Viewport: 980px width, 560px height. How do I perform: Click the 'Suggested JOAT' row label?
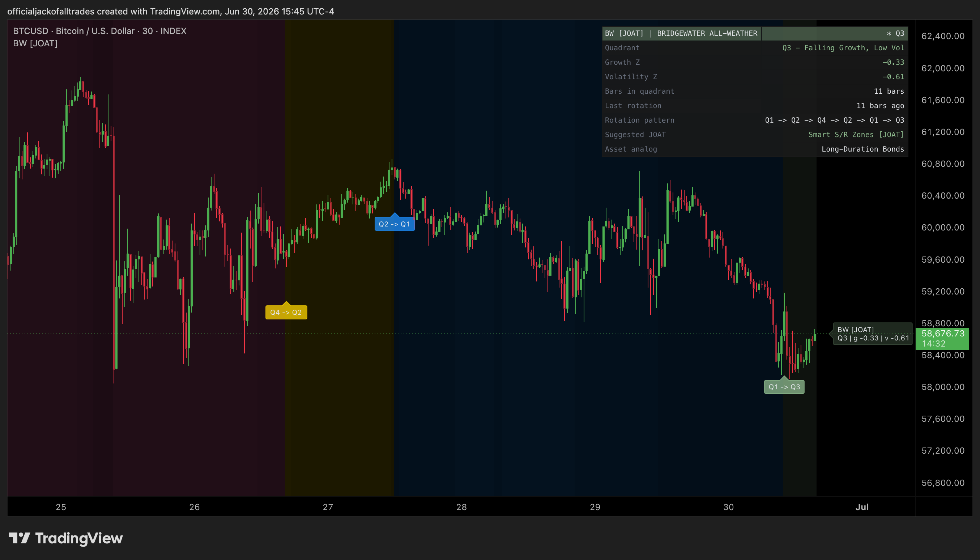click(x=635, y=135)
